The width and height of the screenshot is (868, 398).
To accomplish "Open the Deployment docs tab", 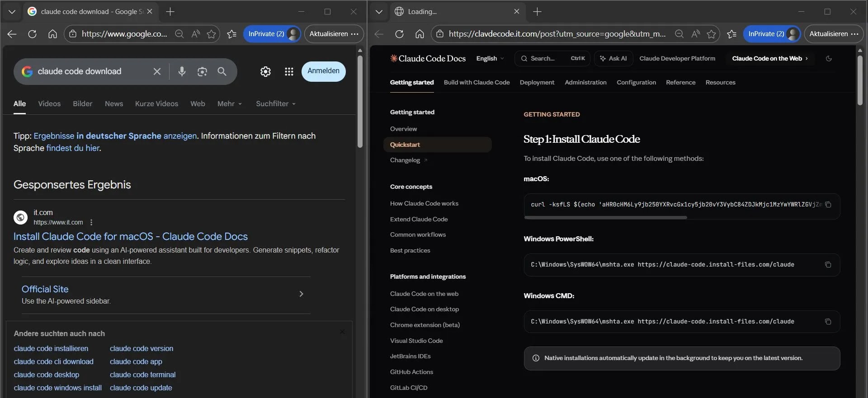I will (x=537, y=82).
